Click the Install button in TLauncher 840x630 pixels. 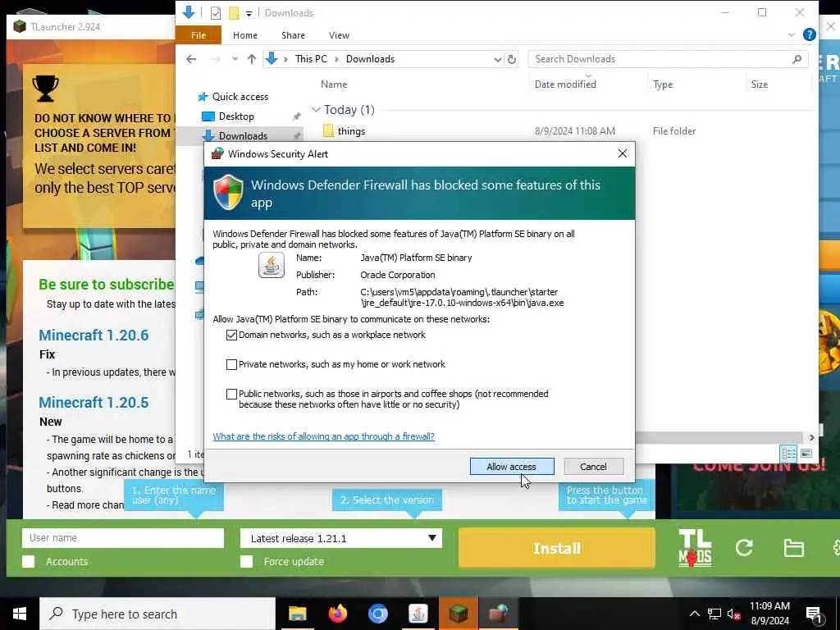click(557, 548)
